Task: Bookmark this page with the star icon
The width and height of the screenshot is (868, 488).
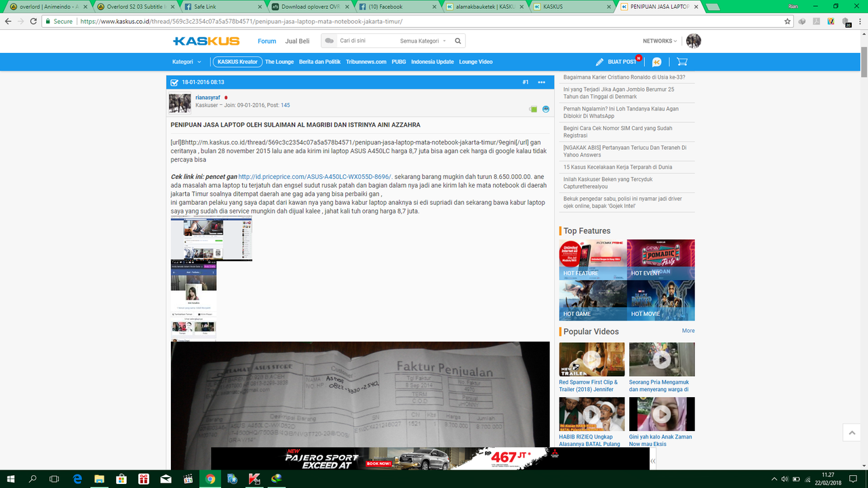Action: pos(787,21)
